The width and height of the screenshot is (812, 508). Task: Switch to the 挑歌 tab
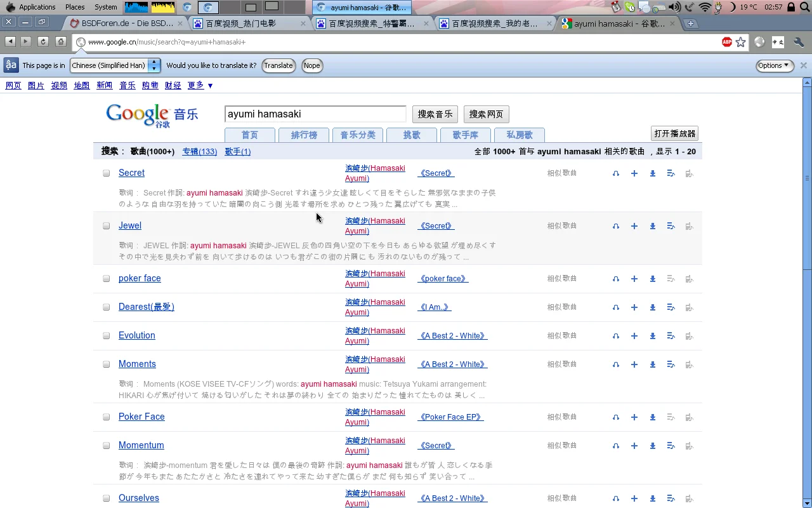tap(412, 135)
